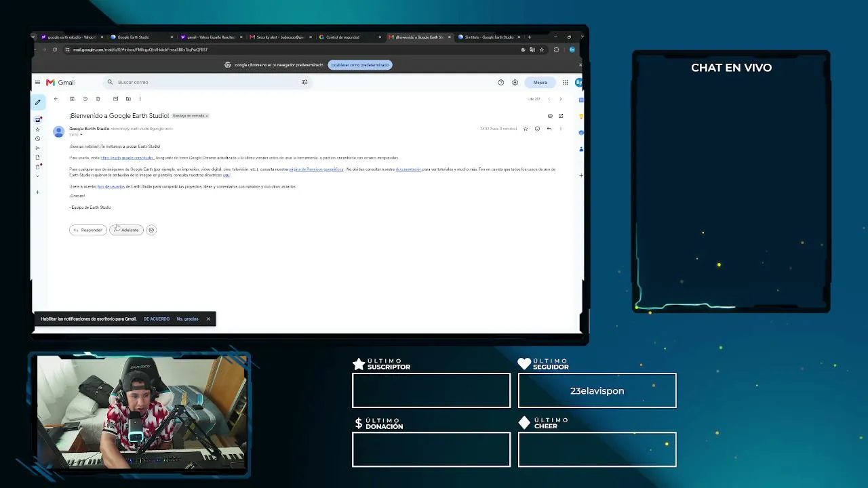Go to next email with right chevron
The image size is (868, 488).
pyautogui.click(x=560, y=99)
